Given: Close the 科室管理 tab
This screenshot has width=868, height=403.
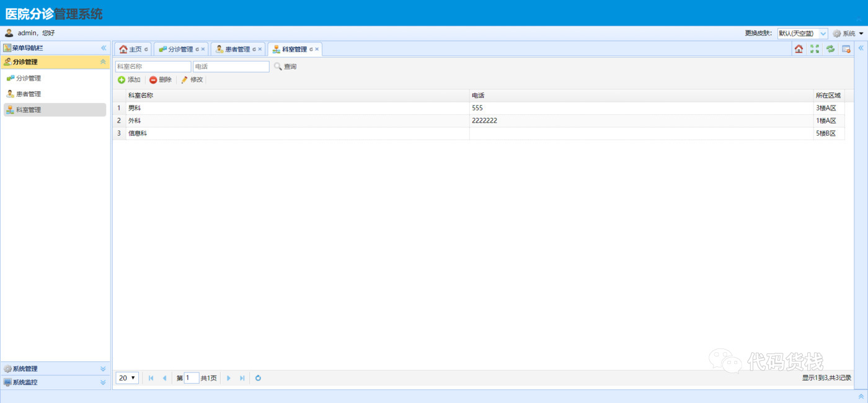Looking at the screenshot, I should point(317,49).
